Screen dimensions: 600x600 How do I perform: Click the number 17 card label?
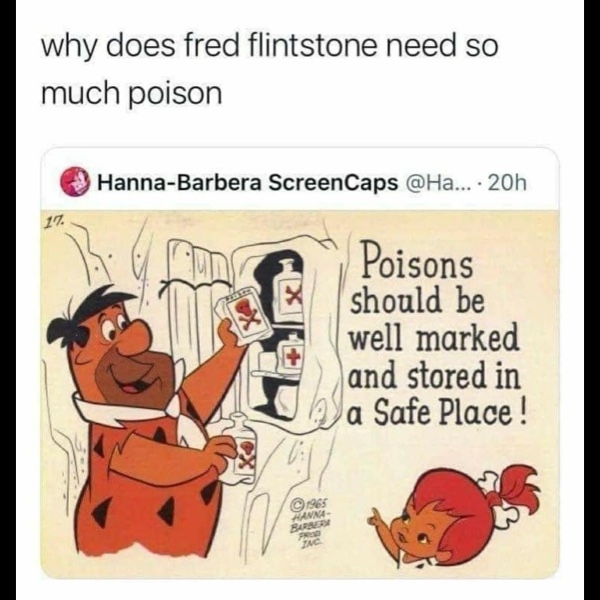click(x=54, y=222)
